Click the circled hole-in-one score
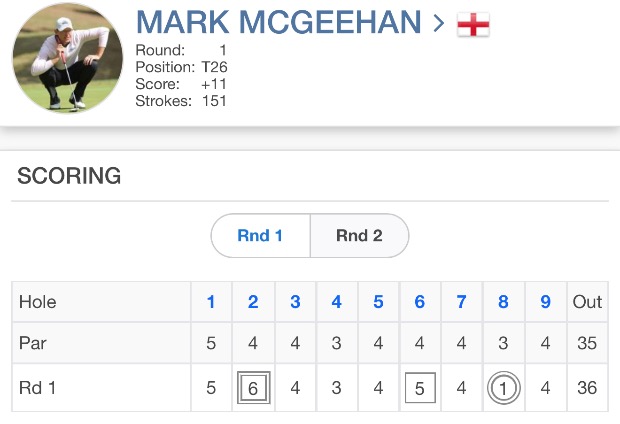The image size is (620, 424). pyautogui.click(x=503, y=387)
